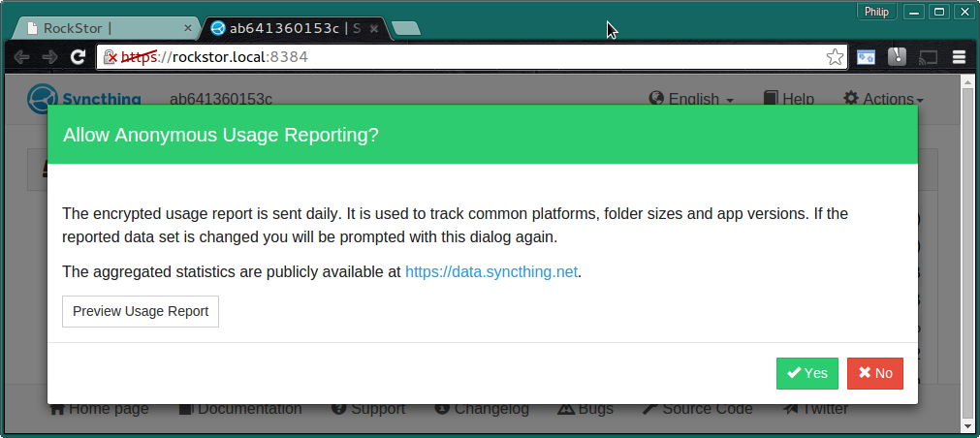This screenshot has height=438, width=980.
Task: Minimize the browser window
Action: pyautogui.click(x=915, y=12)
